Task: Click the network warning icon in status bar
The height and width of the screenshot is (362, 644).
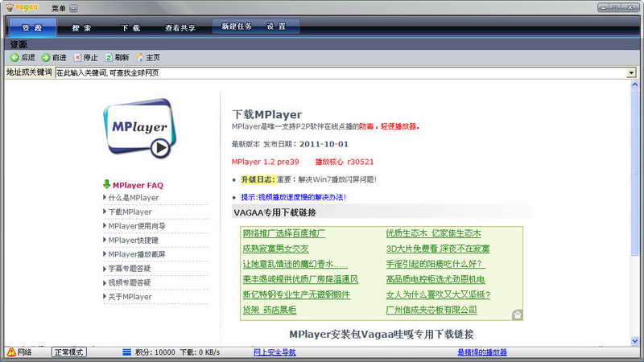Action: [x=10, y=352]
